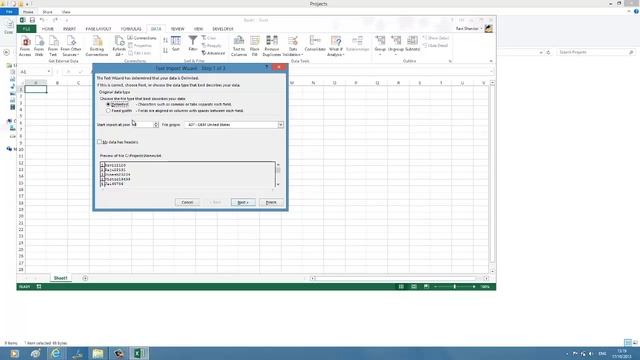Click Advanced filter in Sort & Filter
The image size is (640, 360).
(x=213, y=53)
